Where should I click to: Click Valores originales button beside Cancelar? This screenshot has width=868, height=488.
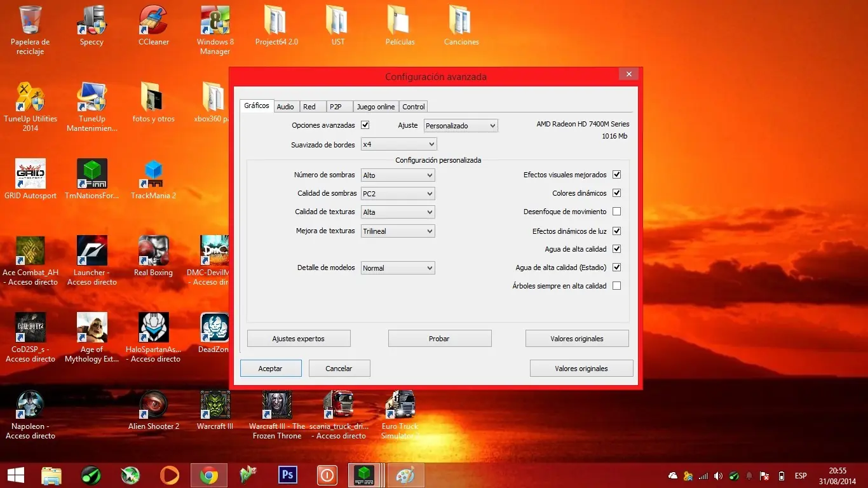pyautogui.click(x=581, y=369)
